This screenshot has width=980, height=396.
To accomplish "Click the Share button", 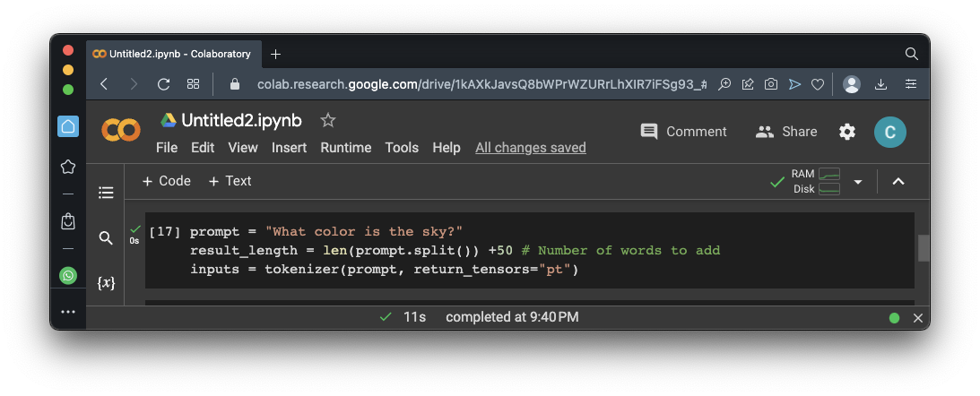I will 786,132.
